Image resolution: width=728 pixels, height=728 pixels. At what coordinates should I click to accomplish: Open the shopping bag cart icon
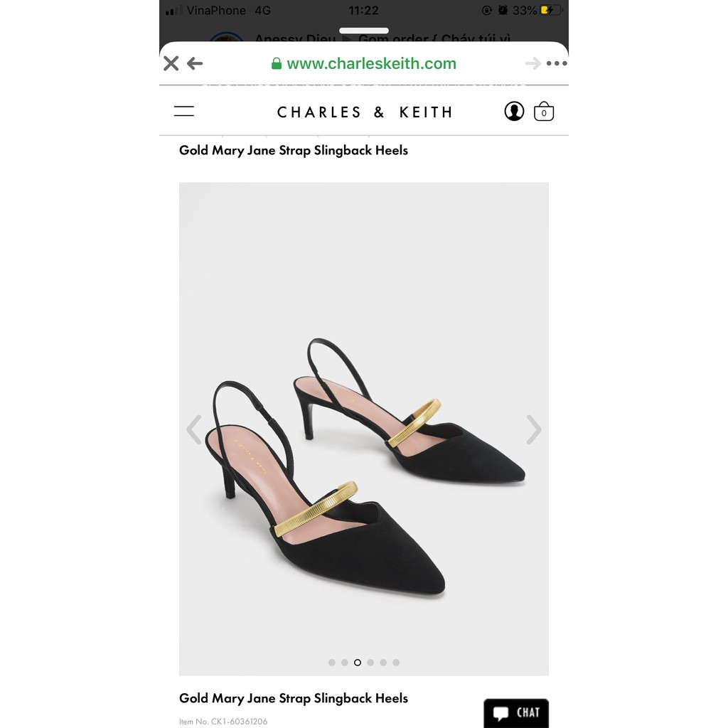544,112
